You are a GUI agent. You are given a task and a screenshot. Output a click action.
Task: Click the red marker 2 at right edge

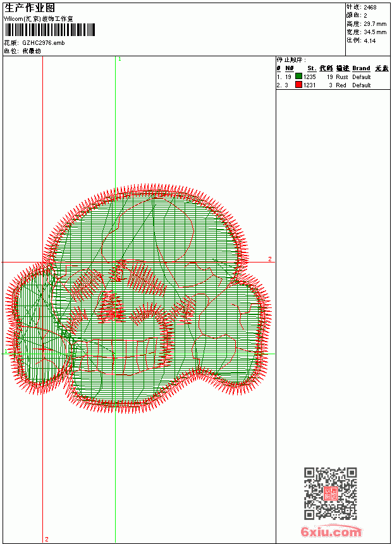(269, 259)
